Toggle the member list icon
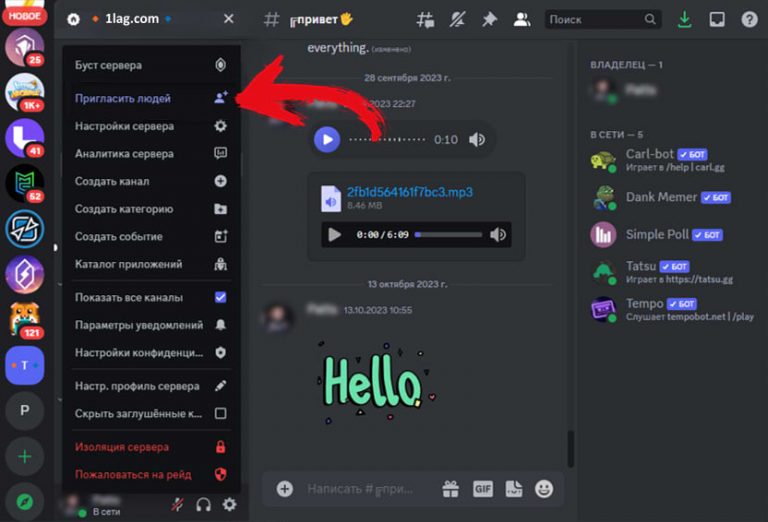This screenshot has height=522, width=768. tap(521, 19)
